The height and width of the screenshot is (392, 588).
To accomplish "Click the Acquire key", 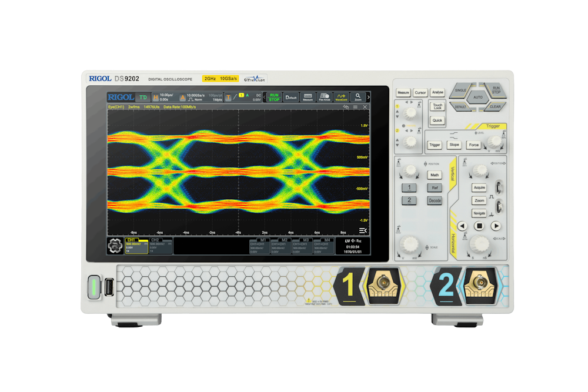I will (x=479, y=187).
